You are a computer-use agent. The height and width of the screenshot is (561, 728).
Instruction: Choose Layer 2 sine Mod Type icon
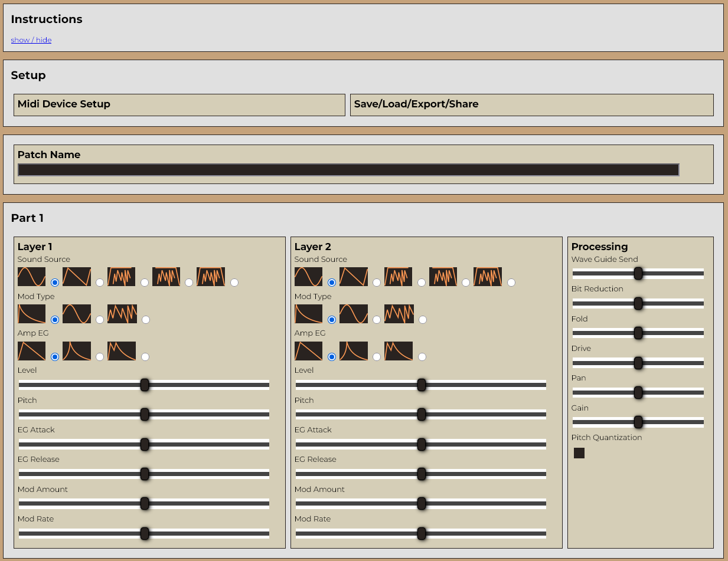354,314
